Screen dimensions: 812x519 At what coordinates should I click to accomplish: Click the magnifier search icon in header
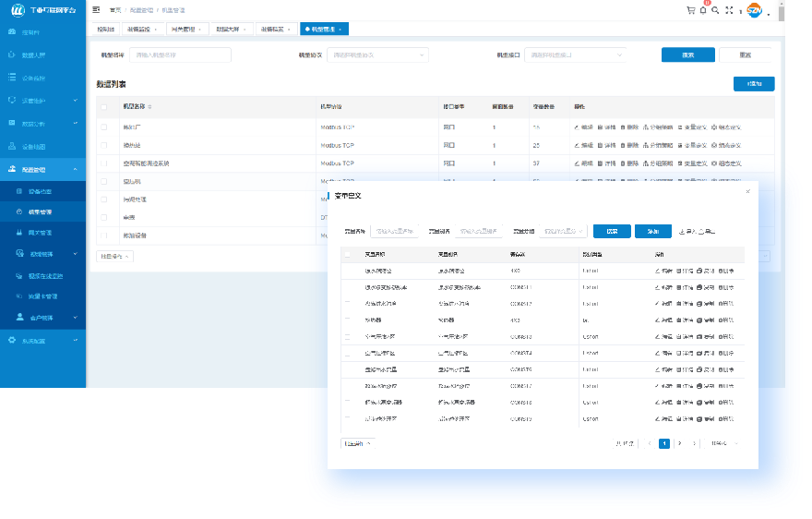[x=715, y=10]
